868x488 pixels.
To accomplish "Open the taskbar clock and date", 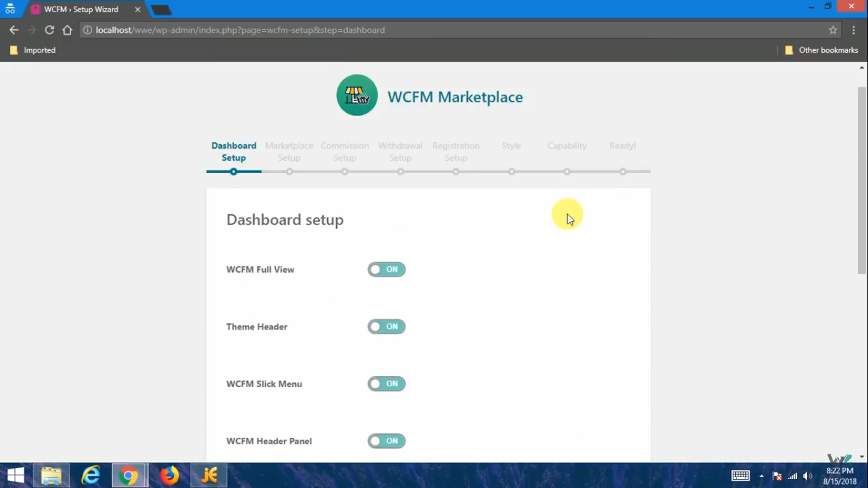I will click(x=839, y=476).
